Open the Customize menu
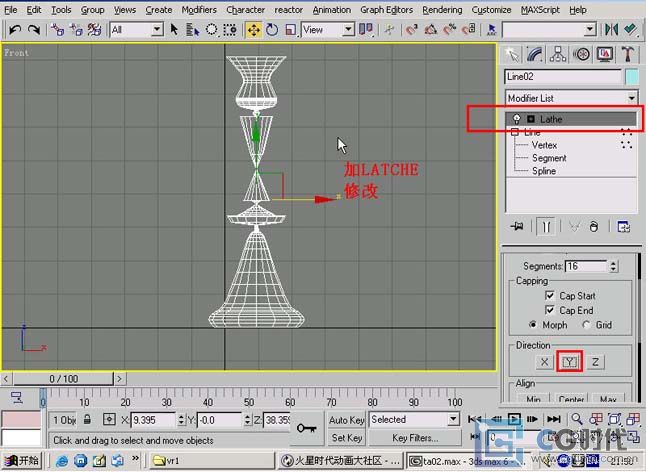The width and height of the screenshot is (646, 472). coord(491,9)
